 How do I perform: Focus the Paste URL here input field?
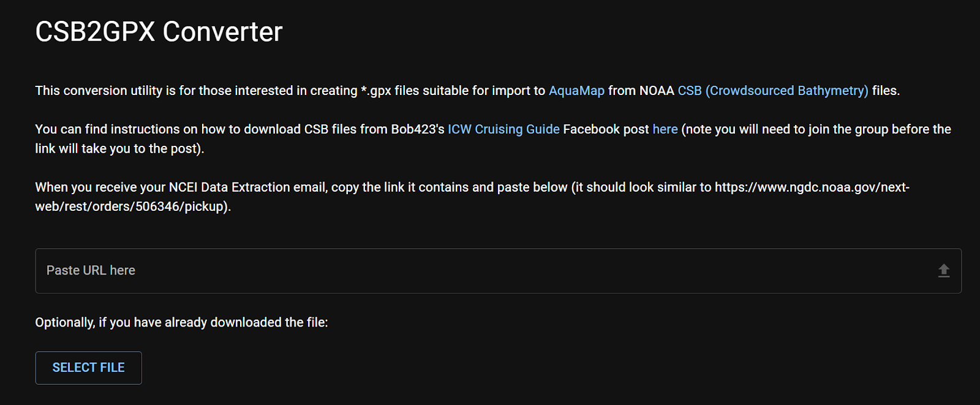pos(498,271)
